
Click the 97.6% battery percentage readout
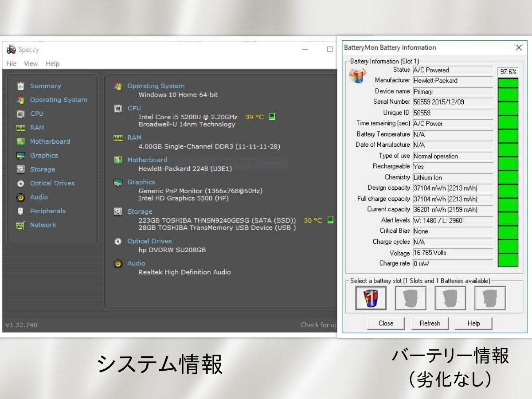(x=508, y=71)
